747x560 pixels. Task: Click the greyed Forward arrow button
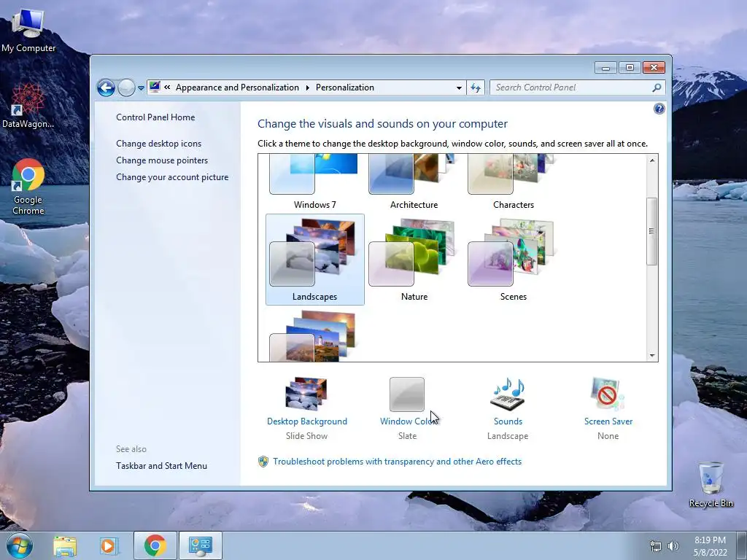click(x=126, y=87)
